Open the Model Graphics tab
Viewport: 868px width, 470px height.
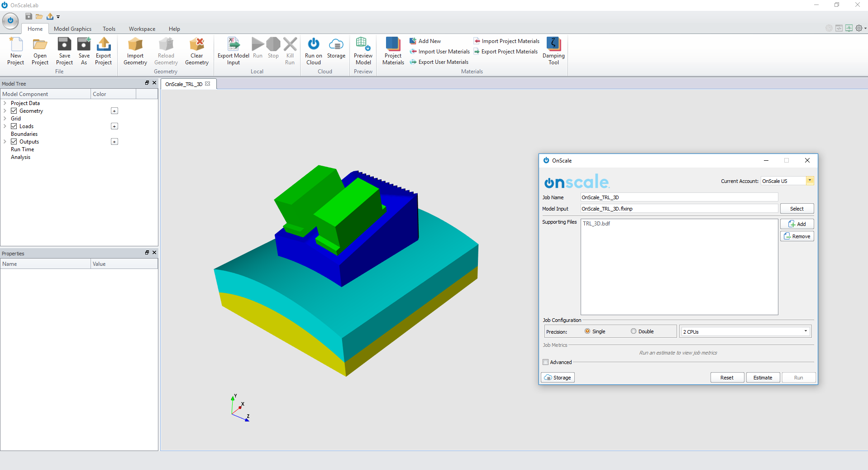tap(72, 29)
